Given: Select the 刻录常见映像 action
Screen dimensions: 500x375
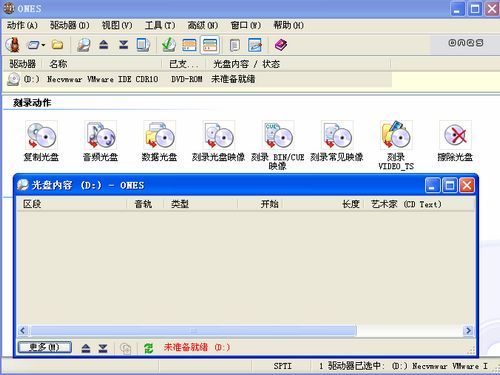Looking at the screenshot, I should pos(337,141).
